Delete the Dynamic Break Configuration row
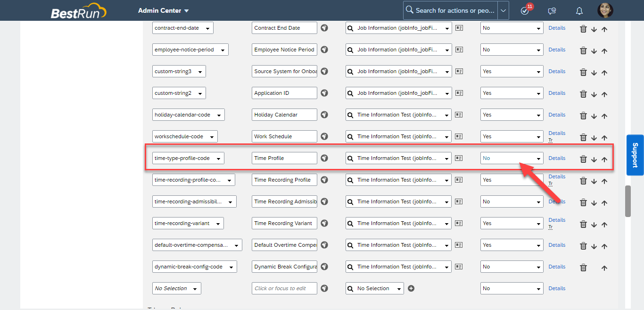Image resolution: width=644 pixels, height=310 pixels. click(x=583, y=268)
